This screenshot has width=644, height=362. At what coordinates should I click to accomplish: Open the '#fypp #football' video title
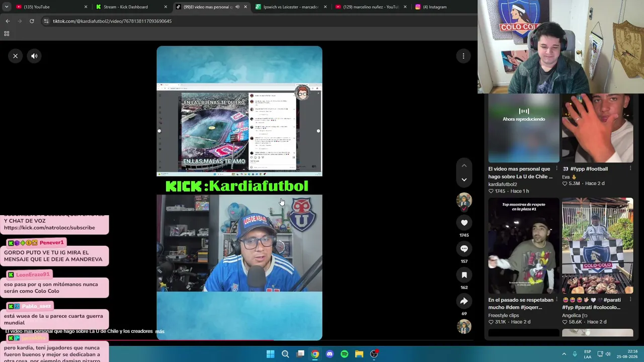(x=589, y=169)
